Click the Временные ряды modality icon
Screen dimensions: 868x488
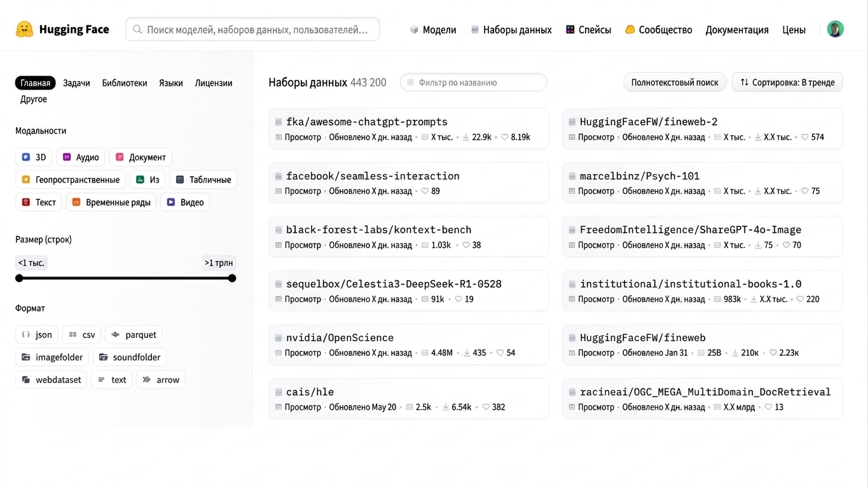coord(76,202)
